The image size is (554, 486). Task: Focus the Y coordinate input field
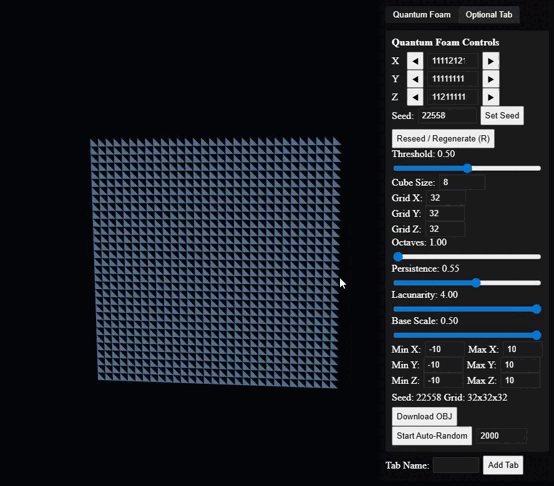(453, 79)
